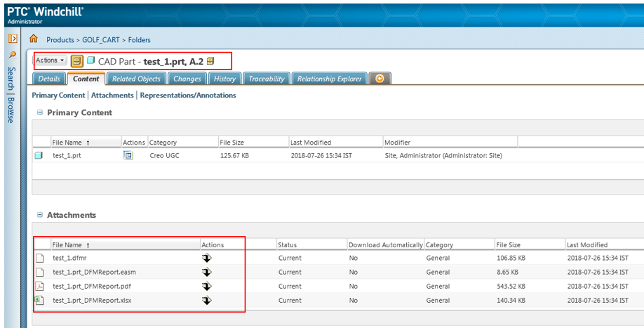Click the download action icon for DFMReport.pdf
The width and height of the screenshot is (644, 328).
(206, 286)
